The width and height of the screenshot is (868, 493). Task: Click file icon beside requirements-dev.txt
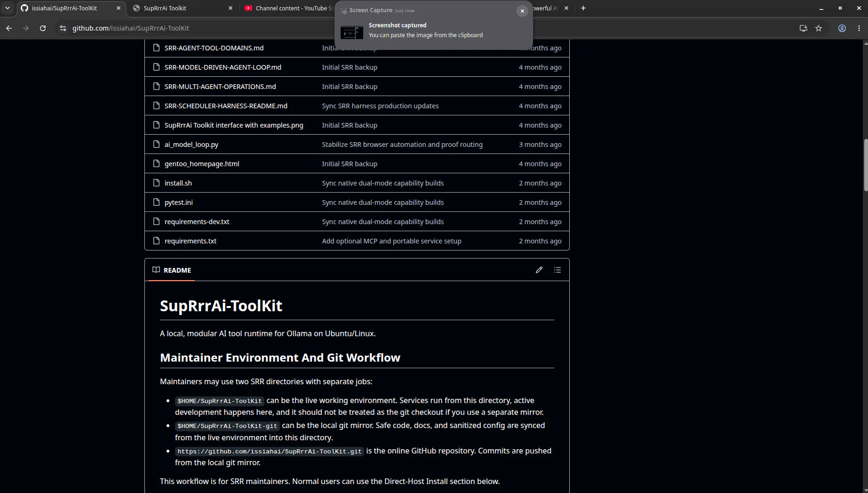click(157, 221)
